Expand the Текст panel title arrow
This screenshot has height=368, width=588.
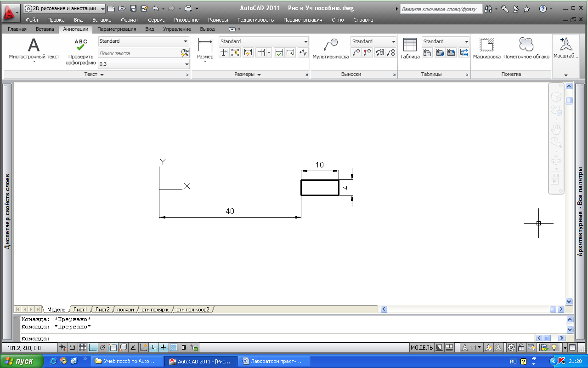(x=102, y=75)
